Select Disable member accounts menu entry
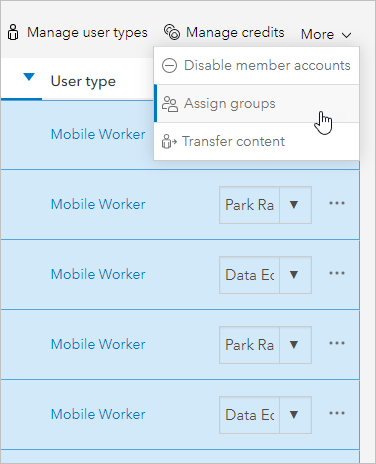 (x=256, y=65)
